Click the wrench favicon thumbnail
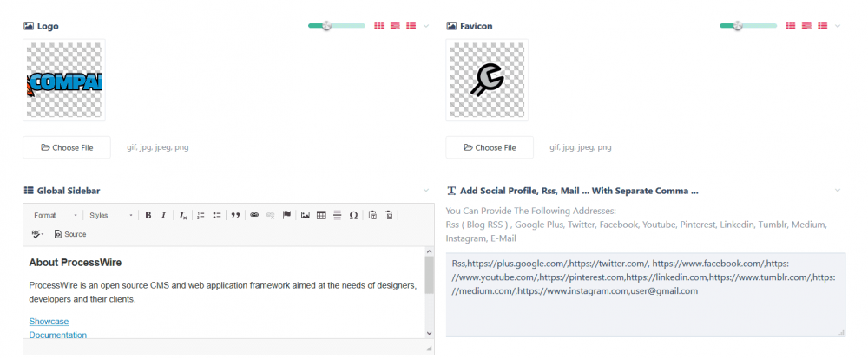The width and height of the screenshot is (868, 358). 487,80
